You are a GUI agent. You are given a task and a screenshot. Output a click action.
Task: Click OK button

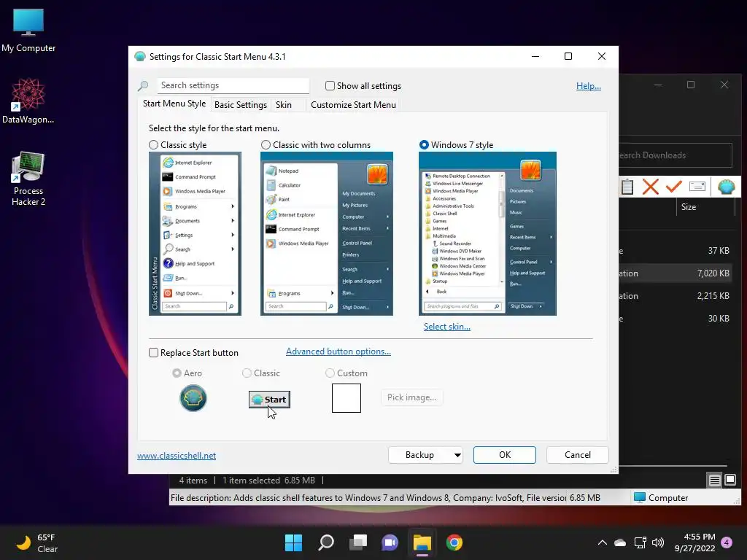(505, 455)
